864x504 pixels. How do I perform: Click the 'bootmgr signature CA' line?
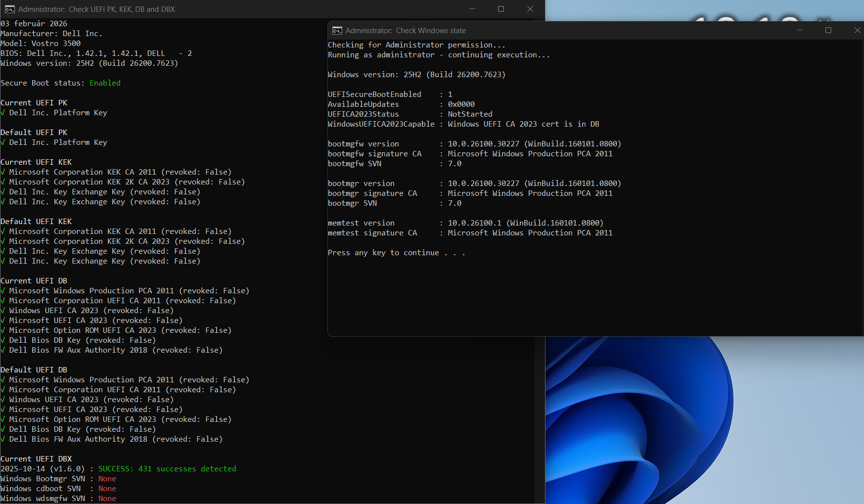point(470,193)
